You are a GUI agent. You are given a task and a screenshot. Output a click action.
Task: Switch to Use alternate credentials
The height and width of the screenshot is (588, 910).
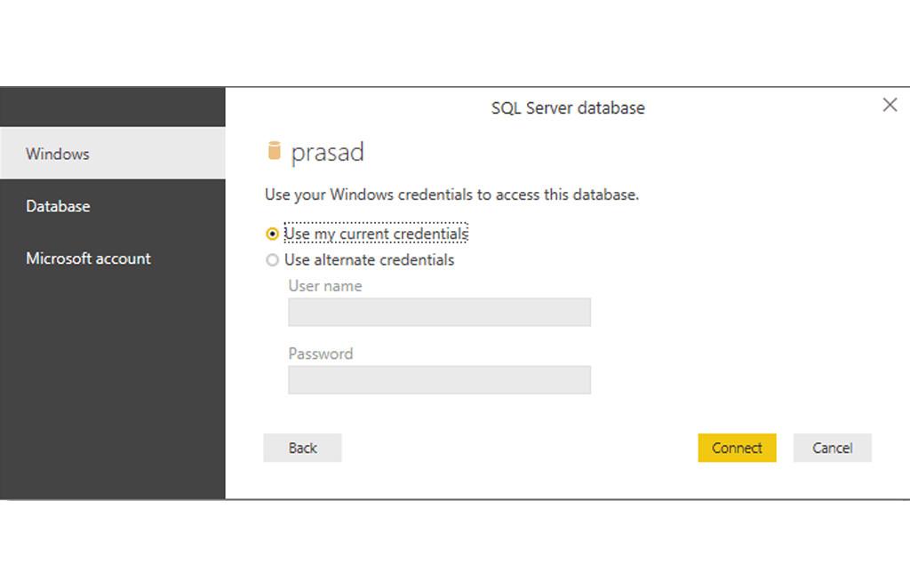[273, 259]
